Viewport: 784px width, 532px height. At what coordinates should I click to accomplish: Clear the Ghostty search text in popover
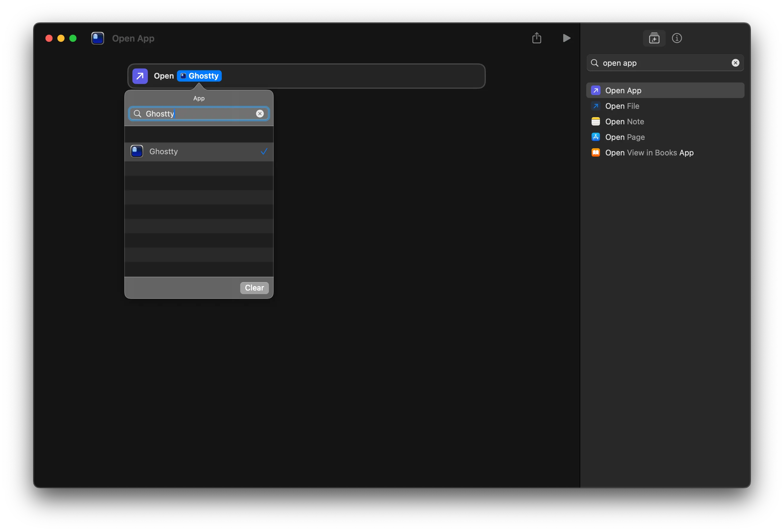click(260, 114)
